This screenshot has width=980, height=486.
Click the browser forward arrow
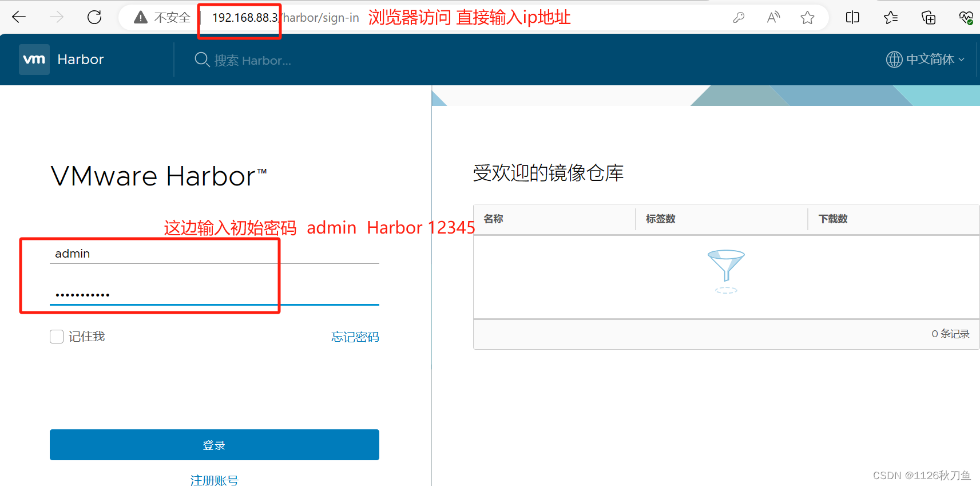coord(57,17)
